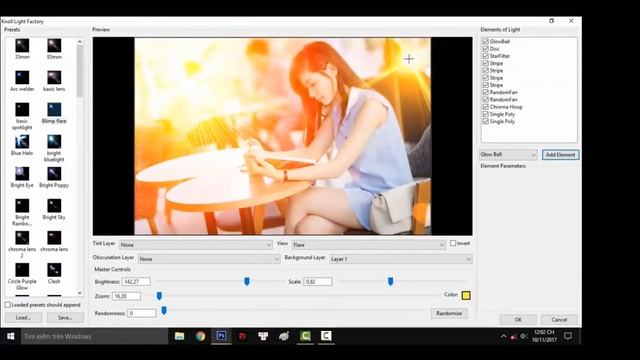Screen dimensions: 640x360
Task: Enable Loaded presets should append
Action: coord(8,305)
